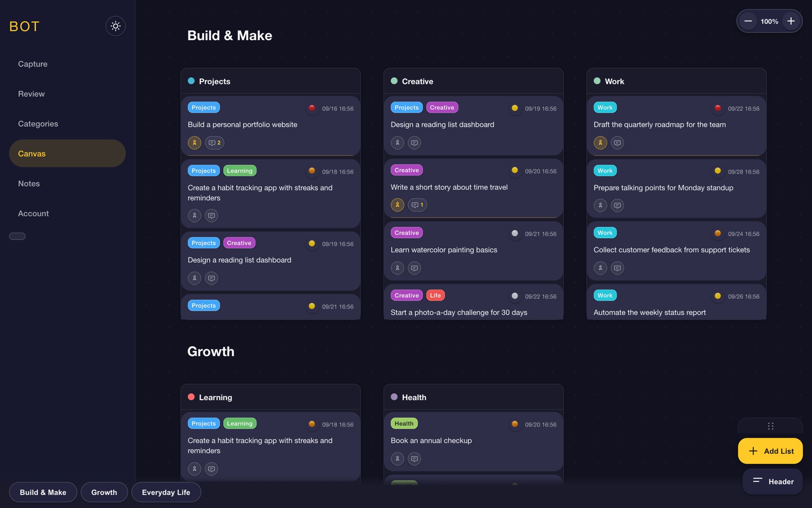Click the BOT logo
Screen dimensions: 812x508
24,27
